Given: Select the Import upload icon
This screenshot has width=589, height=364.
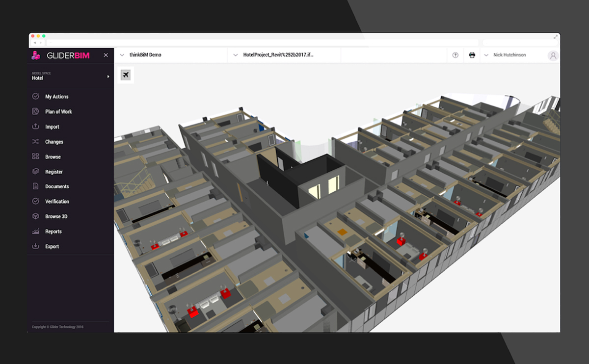Looking at the screenshot, I should pos(36,127).
